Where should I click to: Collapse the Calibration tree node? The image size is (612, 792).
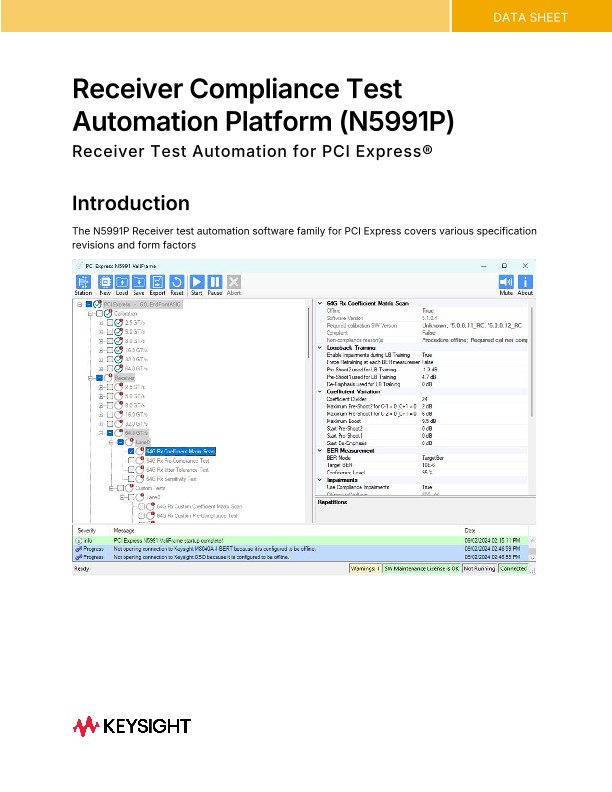click(90, 314)
